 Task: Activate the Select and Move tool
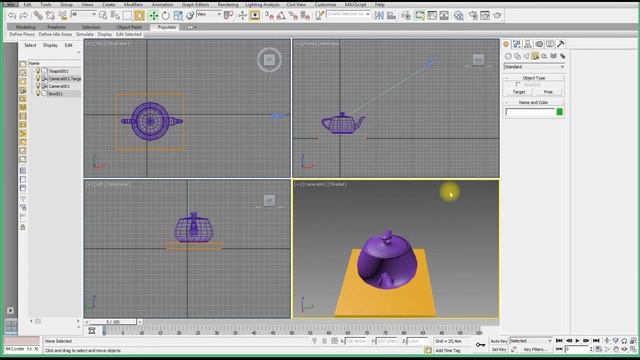(153, 16)
